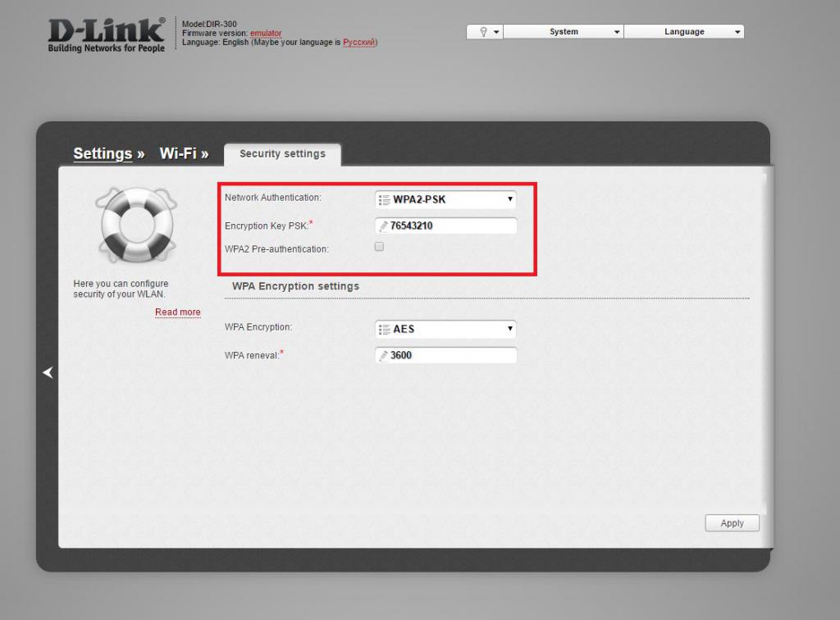Switch language via Русский link

[359, 43]
